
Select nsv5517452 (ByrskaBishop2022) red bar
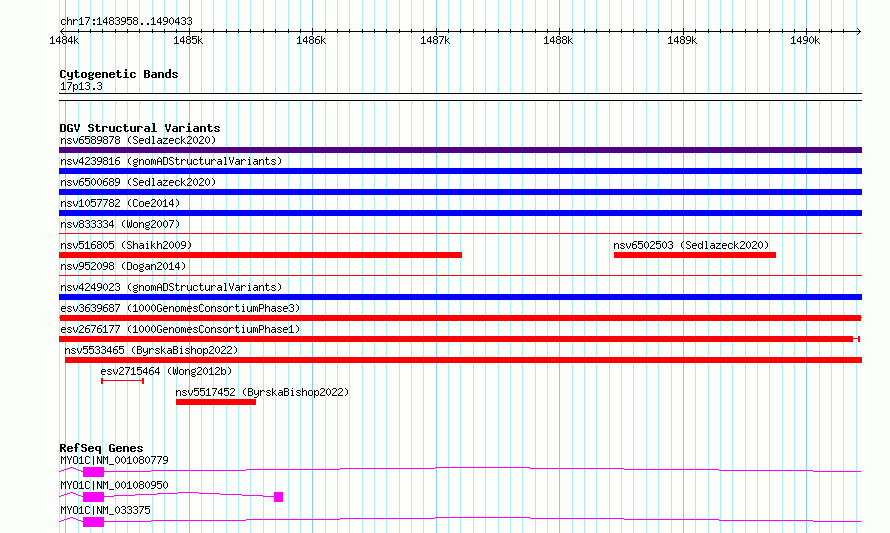[216, 402]
